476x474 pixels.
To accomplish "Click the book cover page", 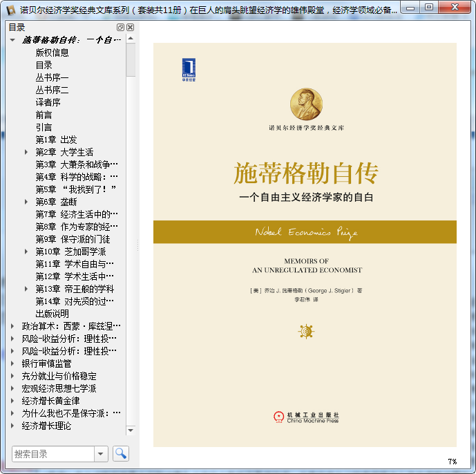I will 305,245.
